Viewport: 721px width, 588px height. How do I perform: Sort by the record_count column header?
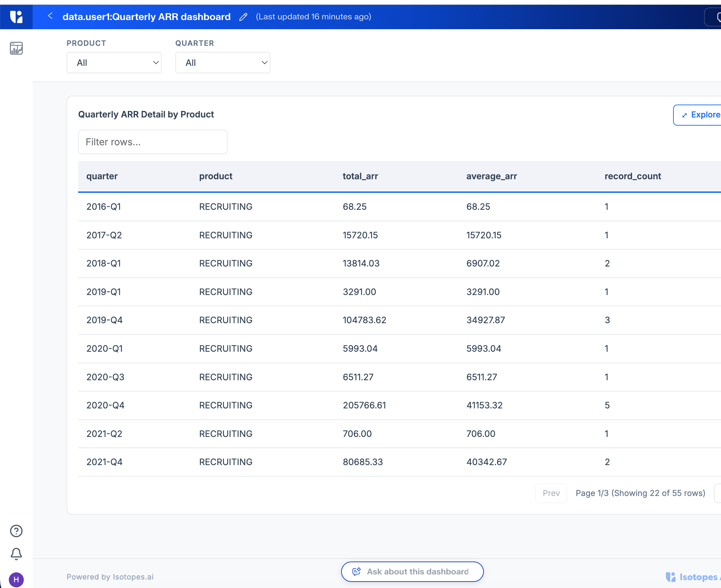click(x=633, y=176)
